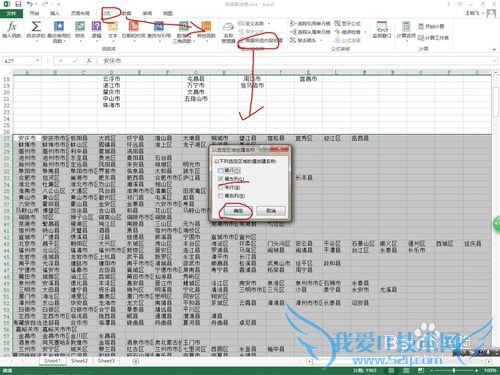
Task: Expand the formula bar
Action: click(x=495, y=61)
